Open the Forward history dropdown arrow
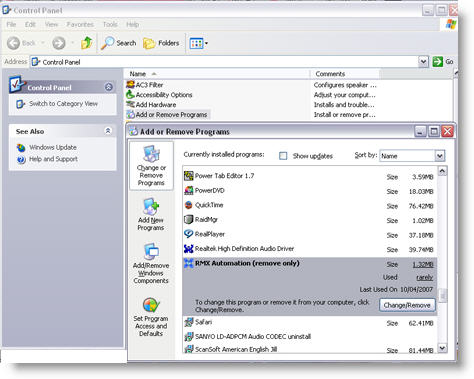Image resolution: width=474 pixels, height=379 pixels. (x=72, y=43)
